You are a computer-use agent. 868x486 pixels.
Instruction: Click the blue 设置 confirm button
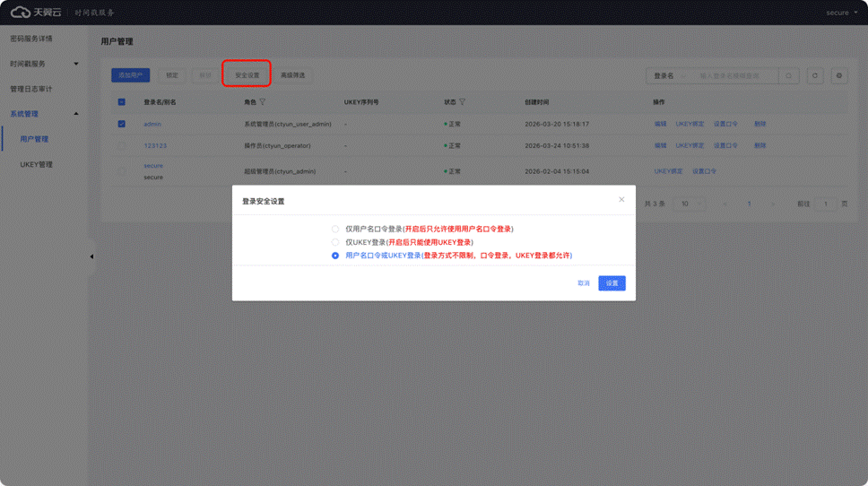pos(612,283)
